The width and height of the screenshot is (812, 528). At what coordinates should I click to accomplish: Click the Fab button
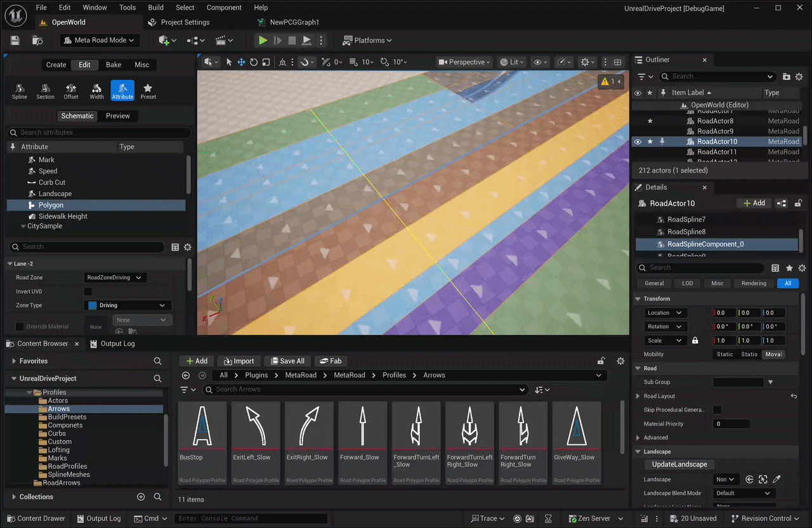pyautogui.click(x=331, y=361)
